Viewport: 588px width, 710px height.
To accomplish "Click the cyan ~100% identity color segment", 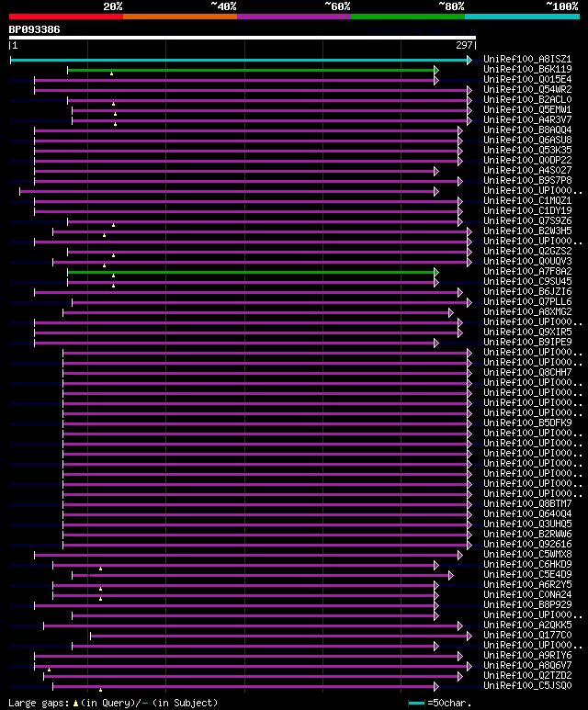I will pyautogui.click(x=523, y=17).
